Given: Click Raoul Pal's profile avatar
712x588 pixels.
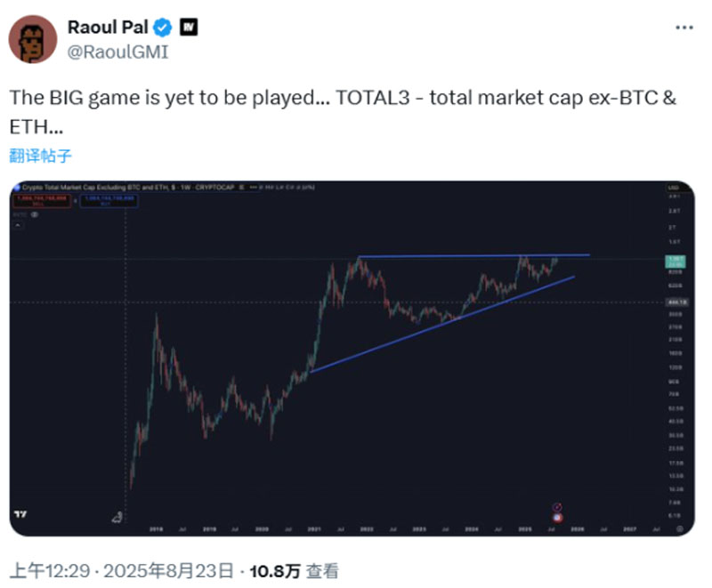Looking at the screenshot, I should tap(34, 39).
